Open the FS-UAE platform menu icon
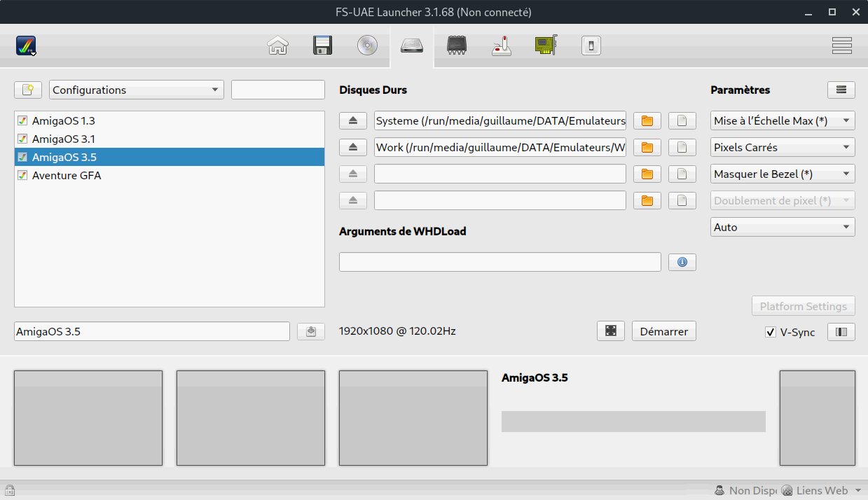 pos(26,46)
